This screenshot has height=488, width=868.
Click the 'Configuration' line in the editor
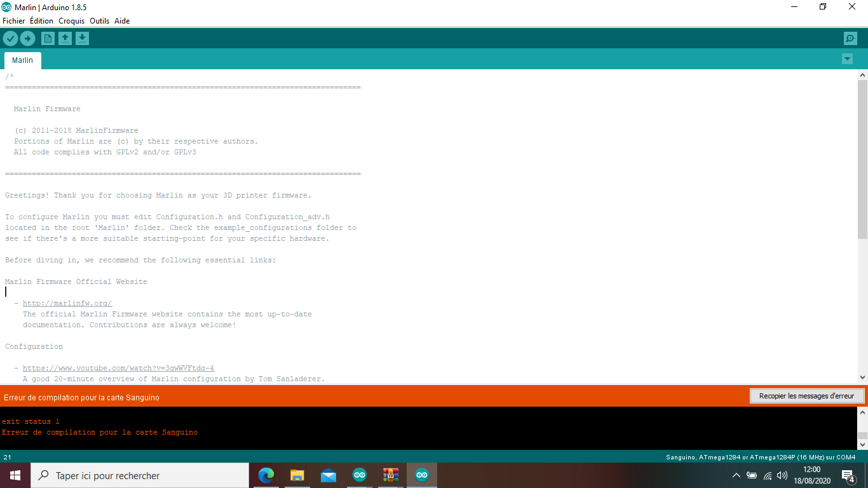point(34,346)
